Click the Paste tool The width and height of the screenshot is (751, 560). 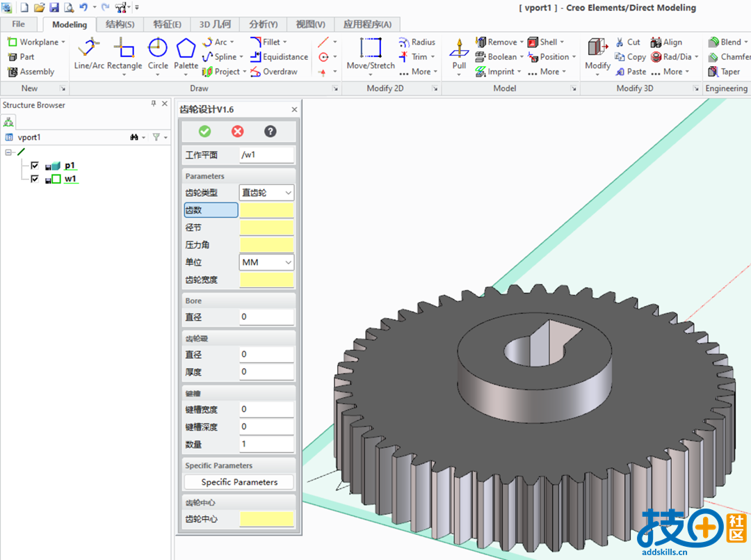(x=630, y=72)
